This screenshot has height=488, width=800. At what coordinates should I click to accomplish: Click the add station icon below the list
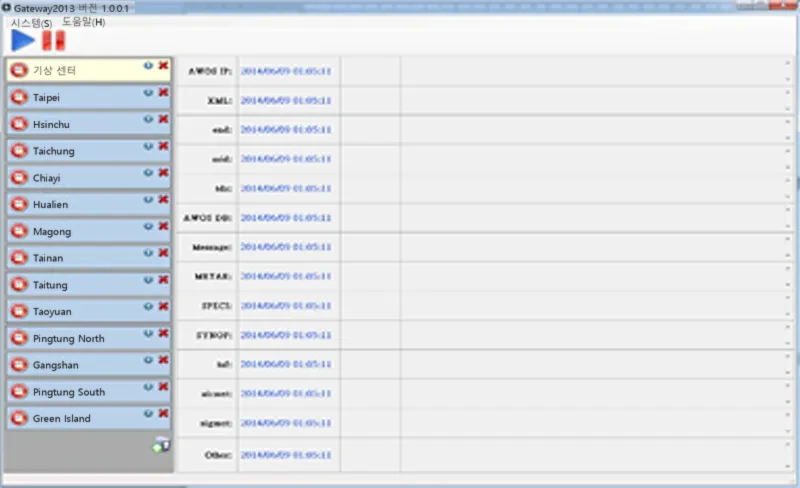point(161,445)
